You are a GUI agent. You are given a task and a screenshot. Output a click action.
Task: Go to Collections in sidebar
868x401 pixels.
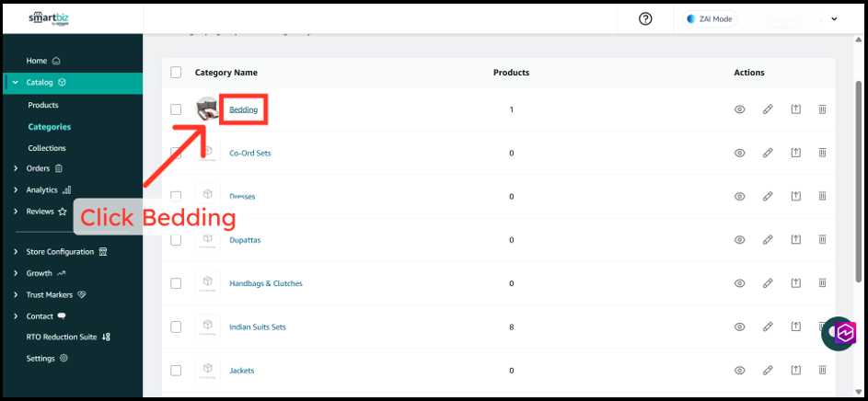coord(47,148)
